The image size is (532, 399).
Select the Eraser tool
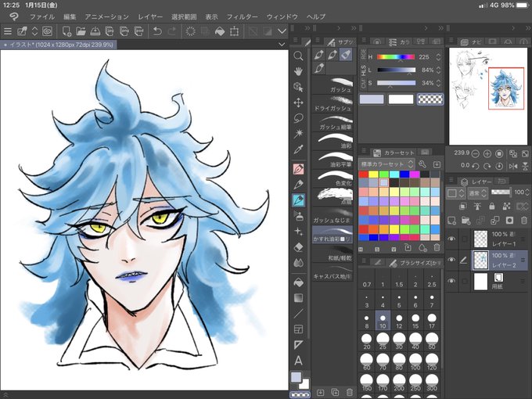[298, 247]
